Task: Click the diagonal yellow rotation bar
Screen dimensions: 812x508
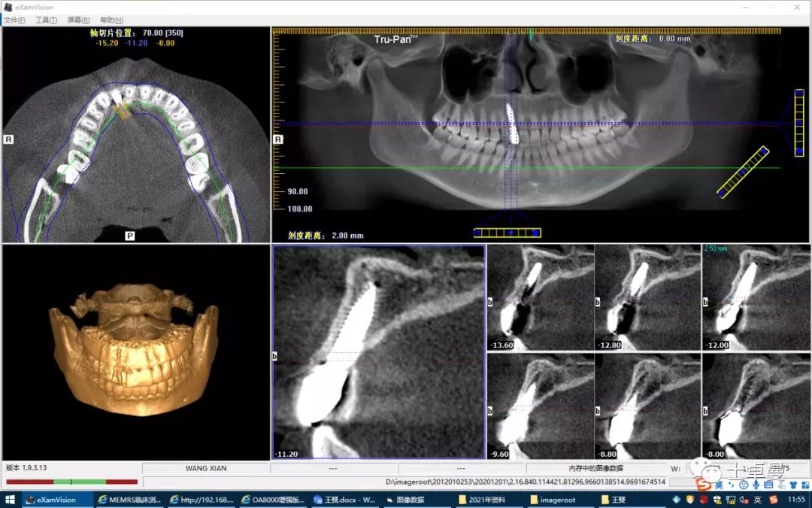Action: coord(742,172)
